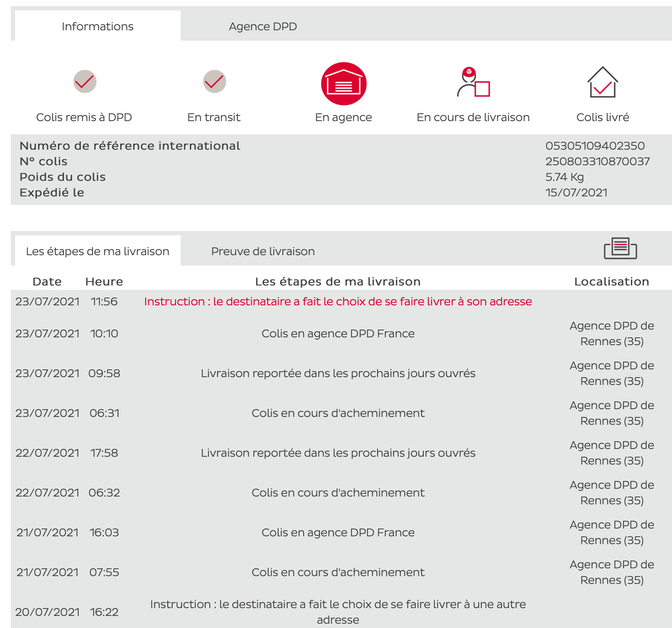
Task: Click the En transit status label
Action: click(x=214, y=117)
